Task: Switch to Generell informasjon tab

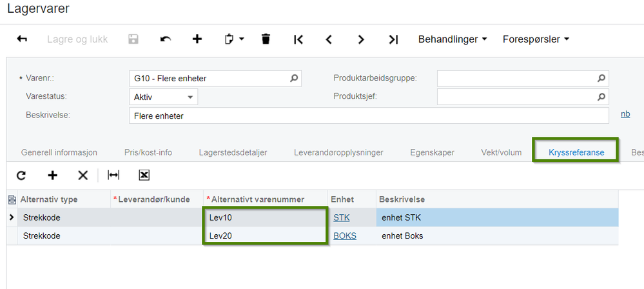Action: point(59,152)
